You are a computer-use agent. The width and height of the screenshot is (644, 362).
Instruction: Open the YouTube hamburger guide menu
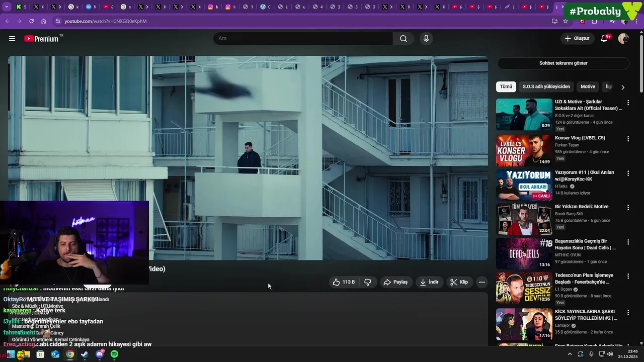12,39
